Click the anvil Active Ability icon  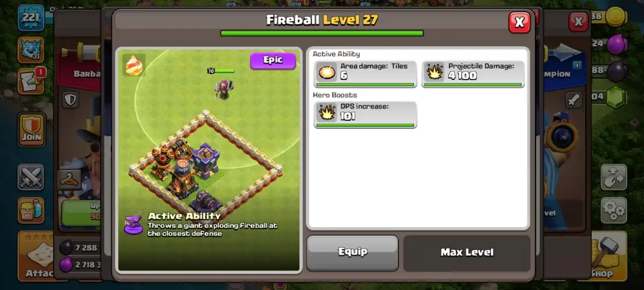(133, 225)
